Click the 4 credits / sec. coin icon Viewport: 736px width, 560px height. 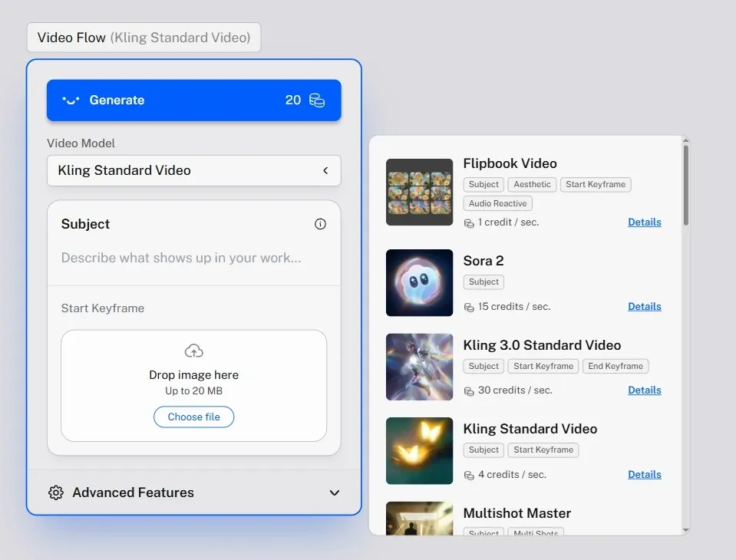tap(469, 476)
